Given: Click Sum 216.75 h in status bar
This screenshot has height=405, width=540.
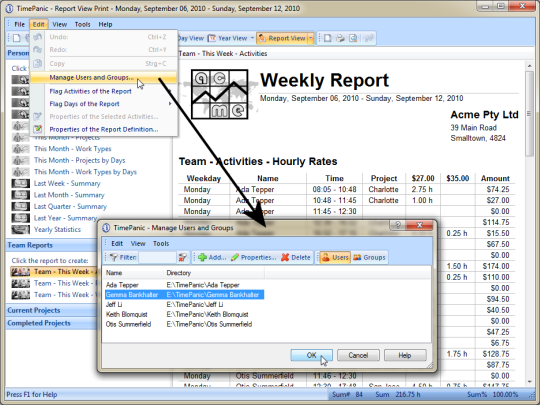Looking at the screenshot, I should [x=398, y=395].
